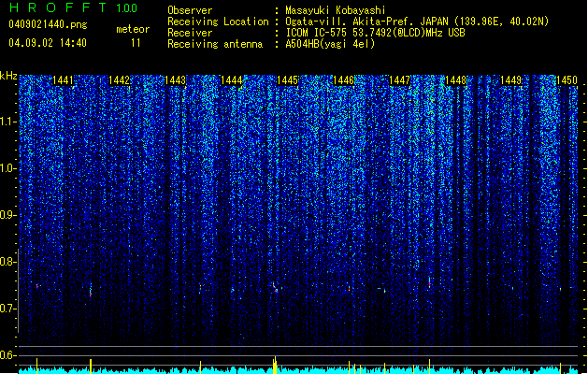
Task: Click the 1442 time marker
Action: 119,80
